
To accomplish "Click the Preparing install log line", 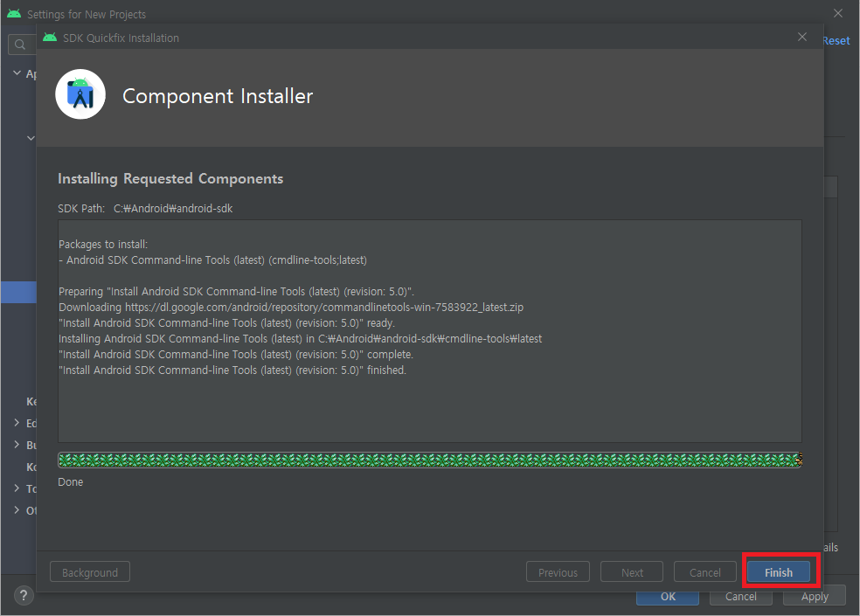I will click(x=236, y=291).
